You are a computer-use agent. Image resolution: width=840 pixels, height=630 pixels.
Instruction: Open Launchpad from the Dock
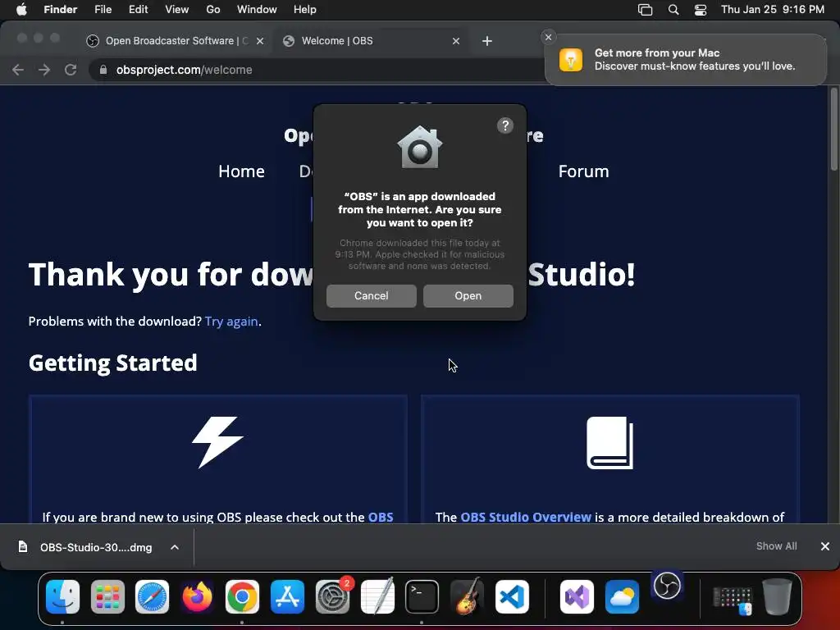pos(107,596)
